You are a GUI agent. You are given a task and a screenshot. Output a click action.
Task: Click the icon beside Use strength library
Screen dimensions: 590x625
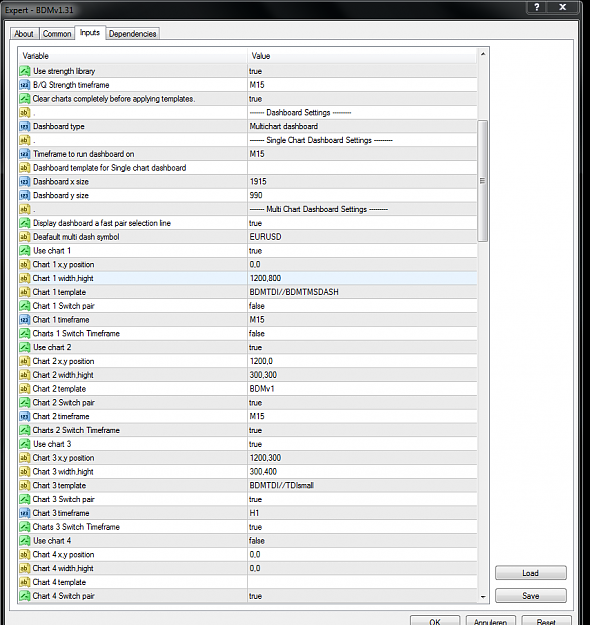[x=25, y=71]
